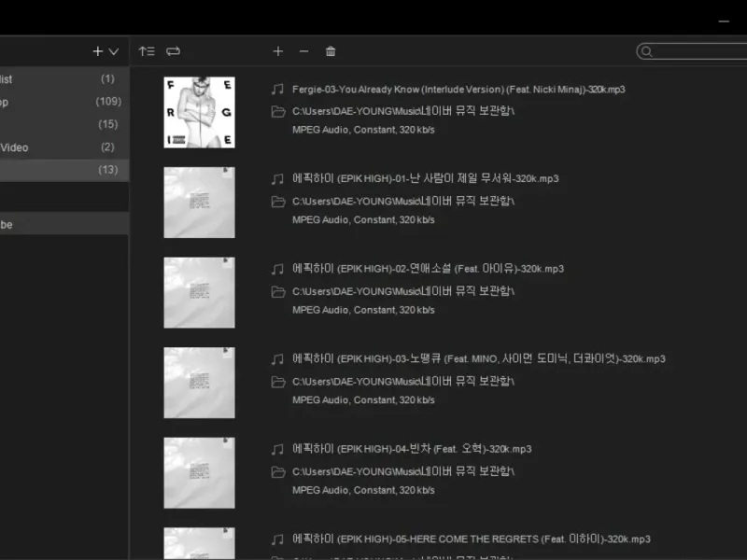Click the album thumbnail for EPIK HIGH track 02
The height and width of the screenshot is (560, 747).
[x=199, y=292]
